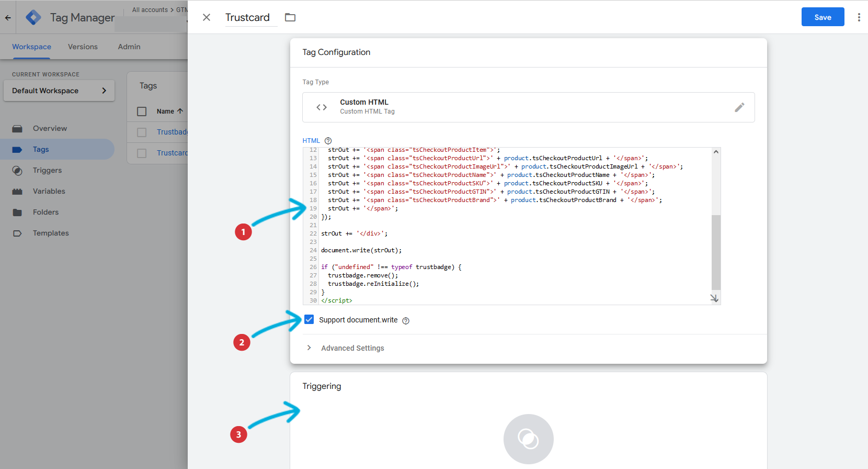
Task: Sort tags by Name column
Action: click(170, 111)
